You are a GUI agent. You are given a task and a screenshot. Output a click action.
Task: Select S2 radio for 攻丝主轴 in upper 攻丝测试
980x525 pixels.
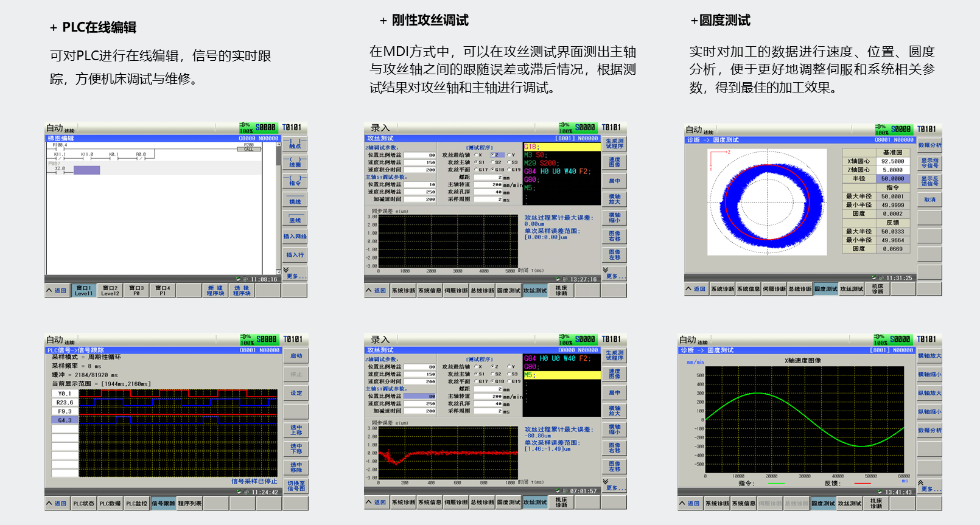[493, 162]
